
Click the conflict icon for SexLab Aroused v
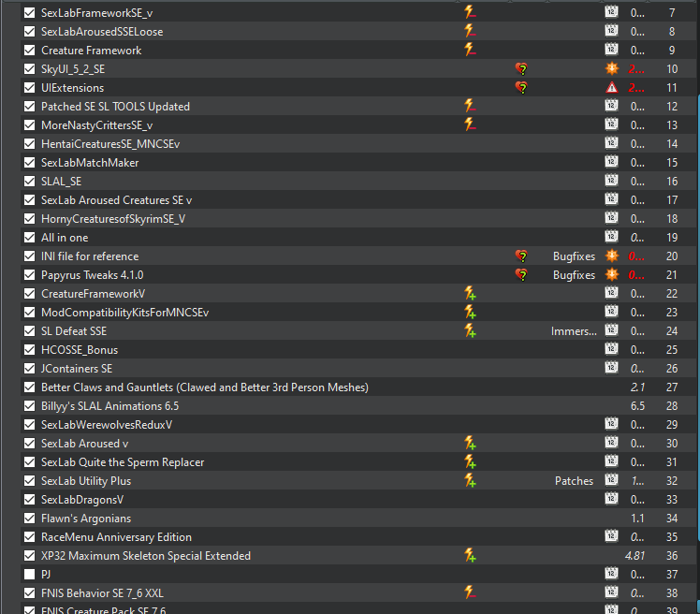(470, 443)
